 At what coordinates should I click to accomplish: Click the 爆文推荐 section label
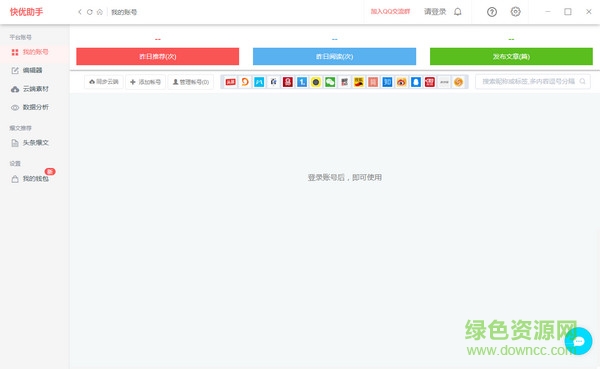[21, 128]
